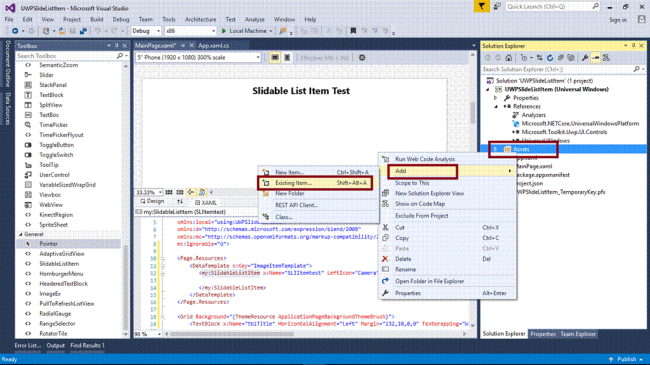
Task: Open Properties wrench in Solution Explorer toolbar
Action: pos(585,58)
